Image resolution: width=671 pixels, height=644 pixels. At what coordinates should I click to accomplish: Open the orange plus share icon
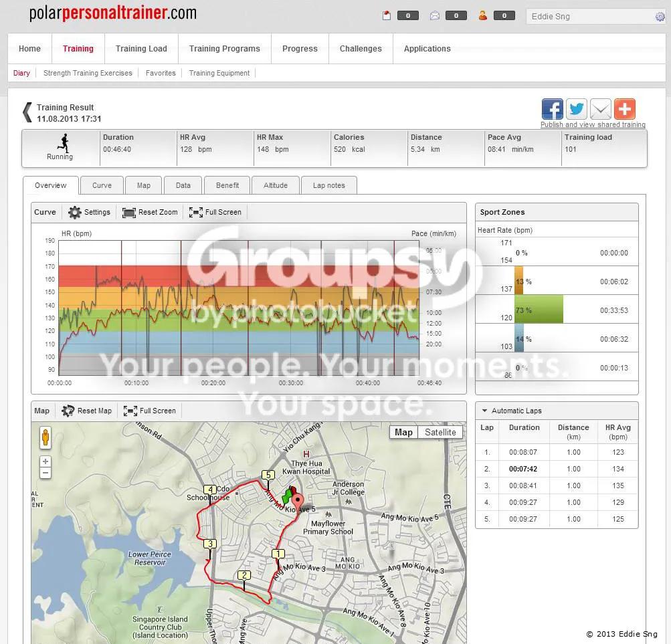624,109
